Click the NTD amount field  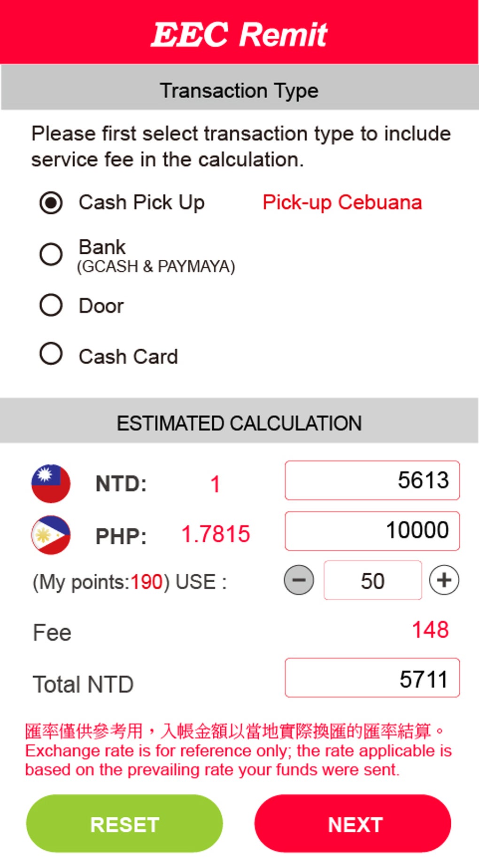372,480
